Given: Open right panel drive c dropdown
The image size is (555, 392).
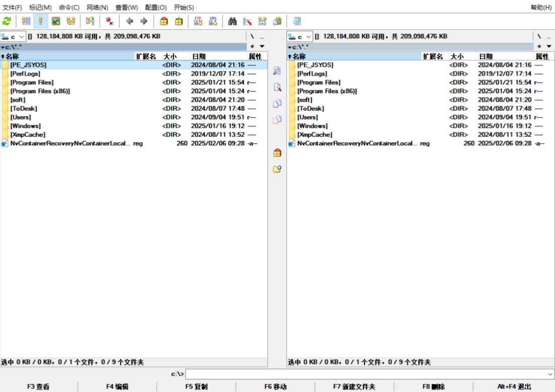Looking at the screenshot, I should [x=300, y=36].
